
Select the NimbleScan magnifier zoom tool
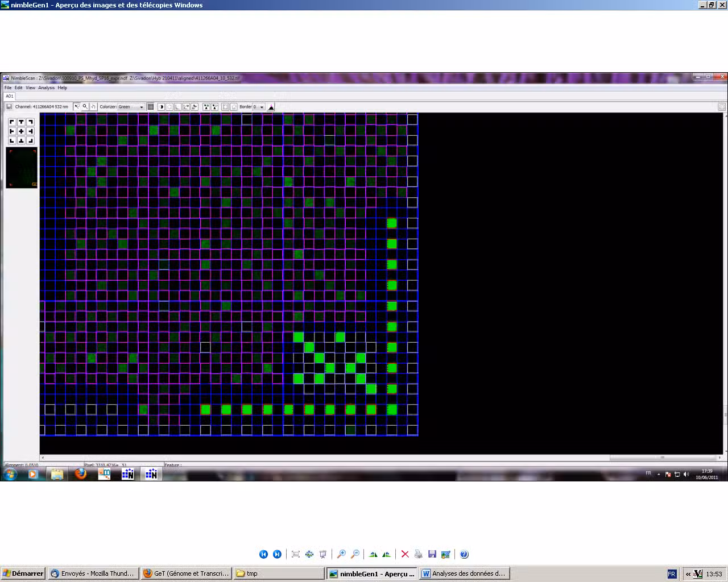85,107
